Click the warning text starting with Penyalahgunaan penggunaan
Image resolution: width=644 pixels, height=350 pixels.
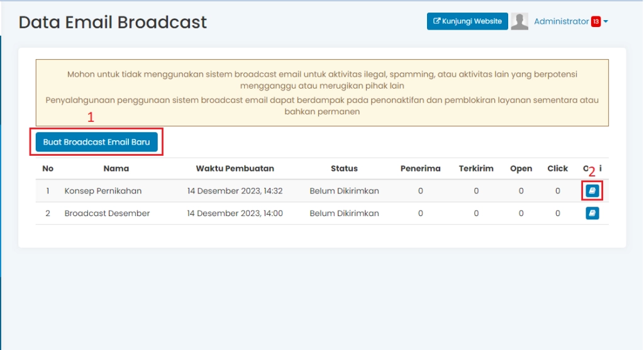(x=322, y=106)
